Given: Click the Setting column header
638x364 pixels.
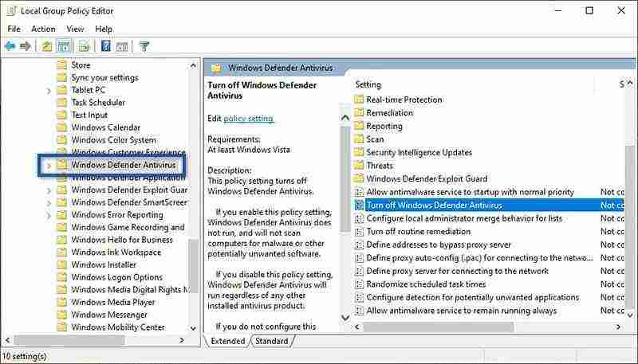Looking at the screenshot, I should coord(368,84).
